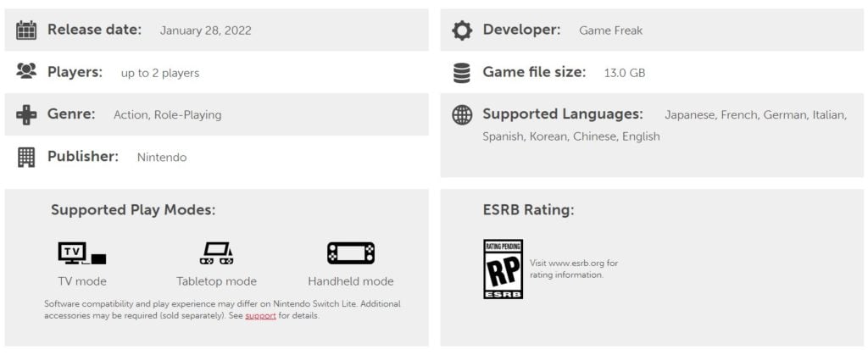
Task: Click the TV mode icon
Action: 81,253
